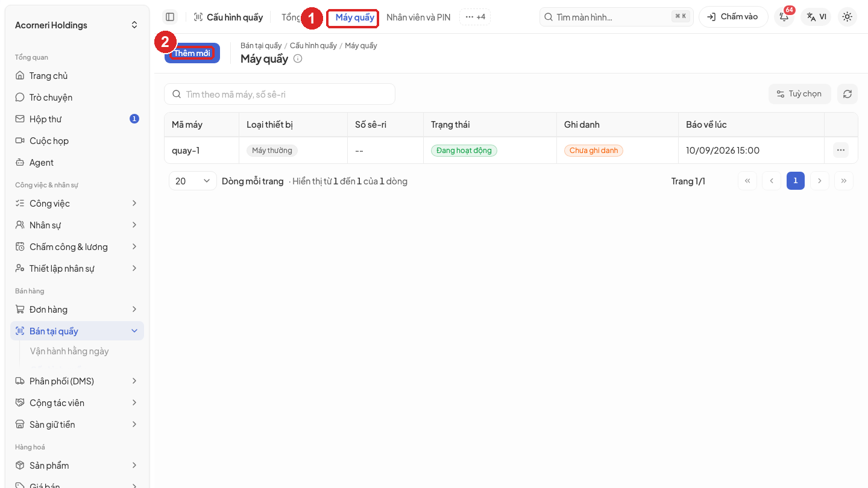Toggle the sidebar collapse icon
This screenshot has height=488, width=868.
pos(170,17)
